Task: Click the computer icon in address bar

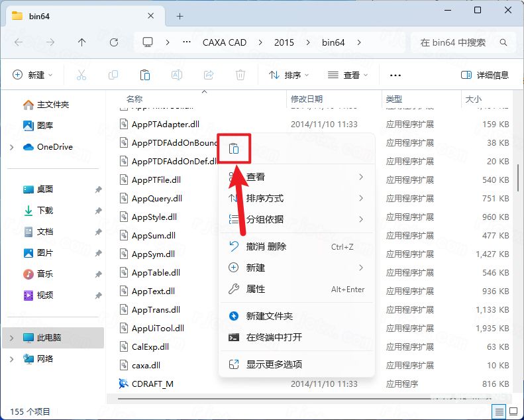Action: tap(148, 42)
